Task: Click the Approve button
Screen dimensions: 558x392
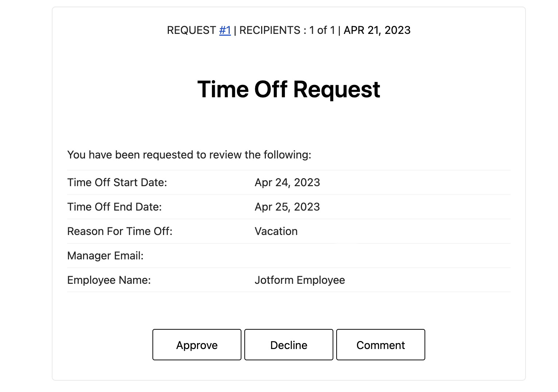Action: 197,345
